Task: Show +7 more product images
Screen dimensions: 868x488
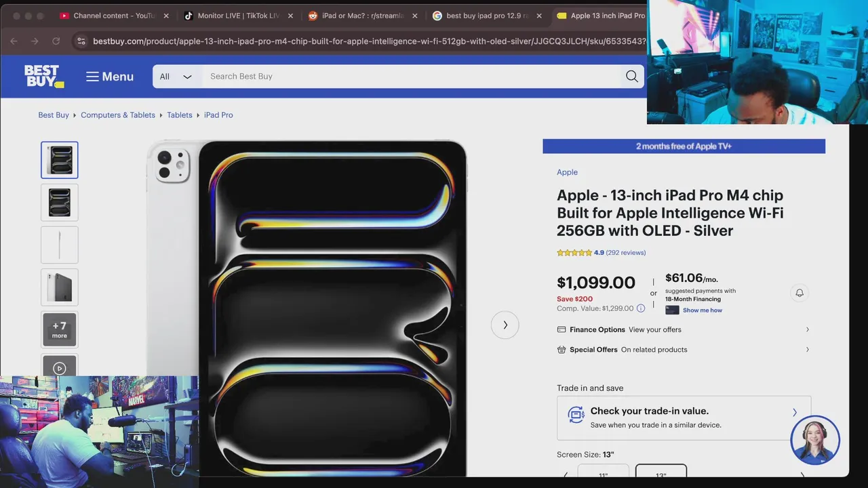Action: click(x=60, y=329)
